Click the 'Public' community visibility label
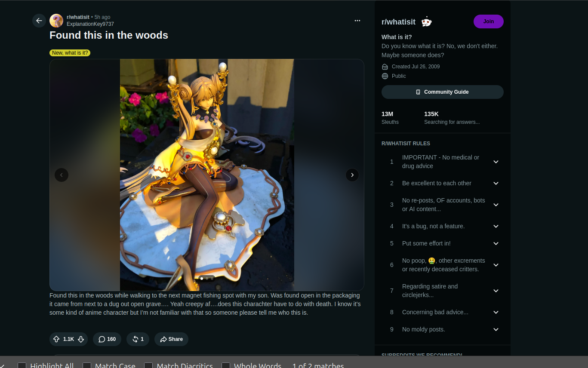Image resolution: width=588 pixels, height=368 pixels. (x=399, y=76)
